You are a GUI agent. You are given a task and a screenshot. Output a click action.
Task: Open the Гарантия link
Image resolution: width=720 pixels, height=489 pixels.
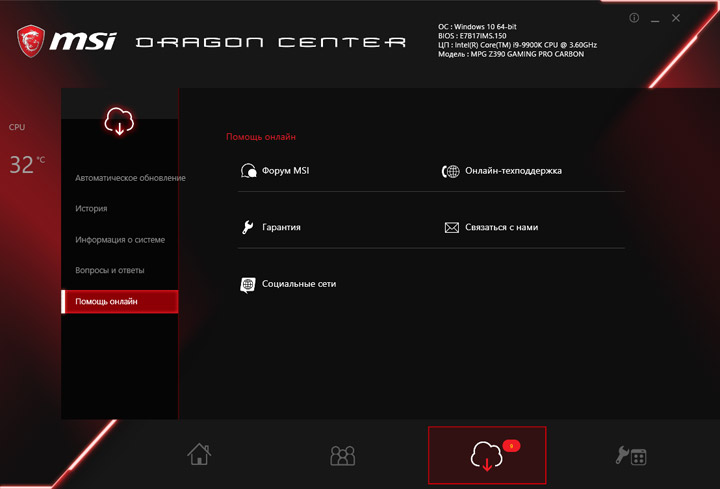coord(281,227)
